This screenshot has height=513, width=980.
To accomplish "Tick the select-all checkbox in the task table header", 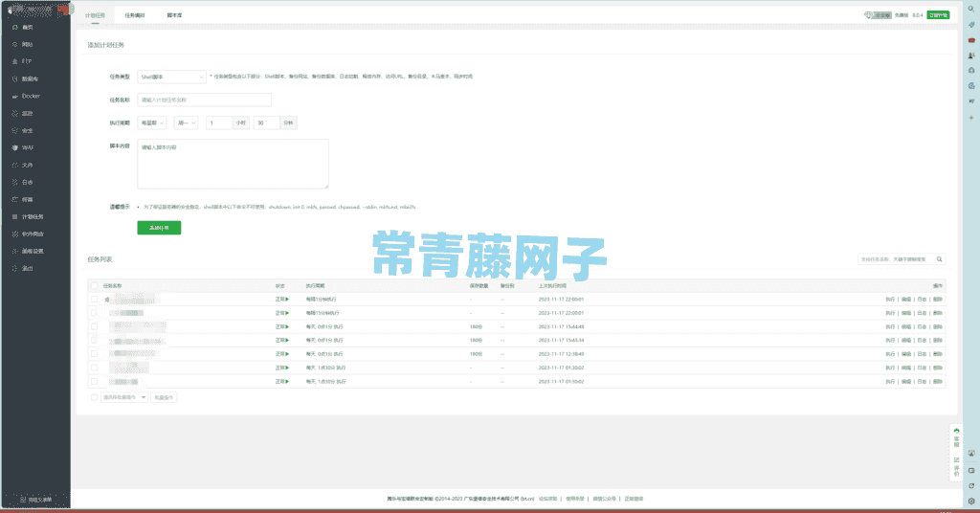I will (x=95, y=285).
